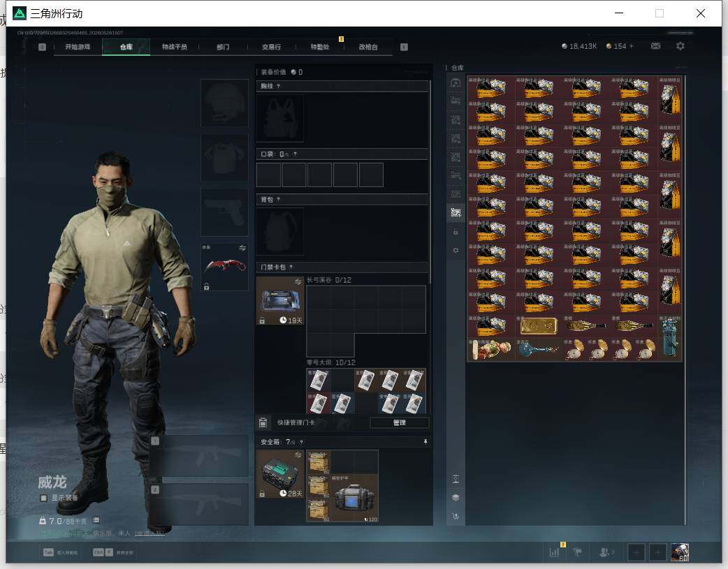Click the warehouse scrollbar
The height and width of the screenshot is (569, 728).
coord(685,300)
